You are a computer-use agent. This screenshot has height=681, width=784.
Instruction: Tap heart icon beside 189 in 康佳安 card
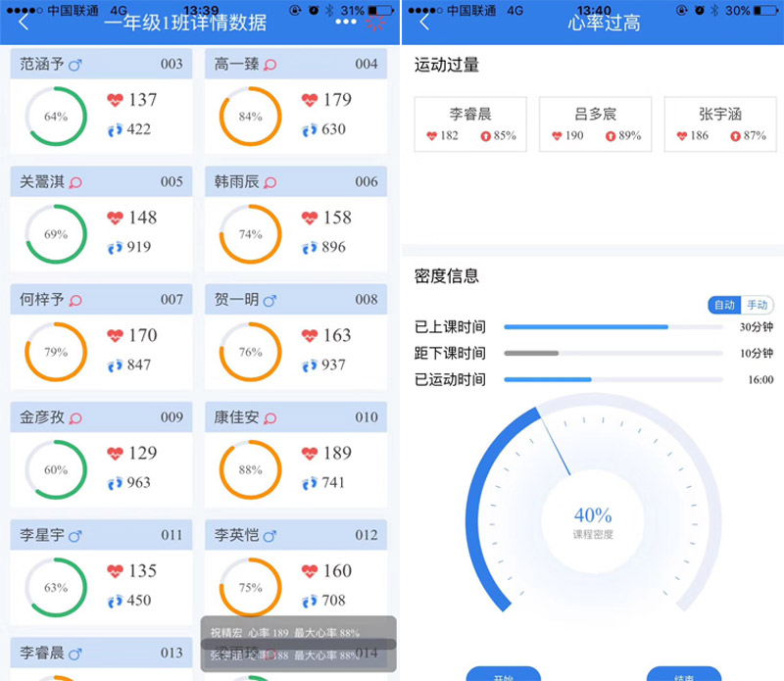click(310, 454)
